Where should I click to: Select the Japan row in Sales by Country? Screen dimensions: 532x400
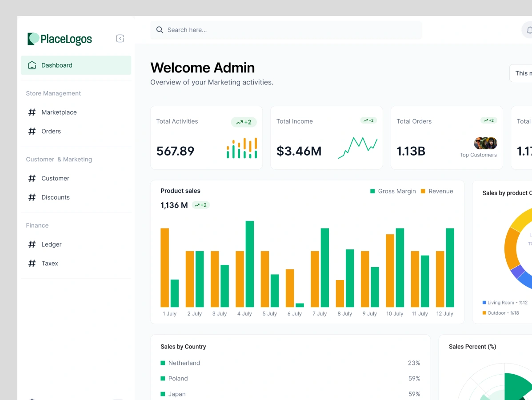pos(290,394)
